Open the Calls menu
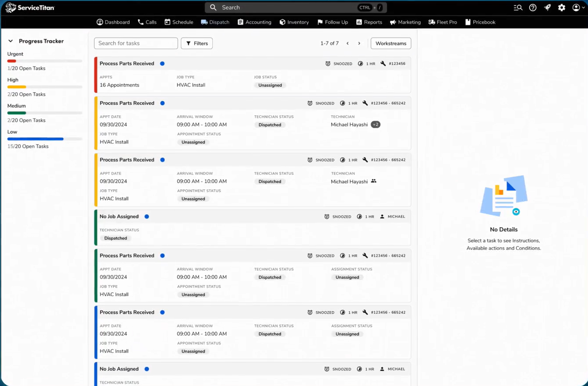 [147, 22]
